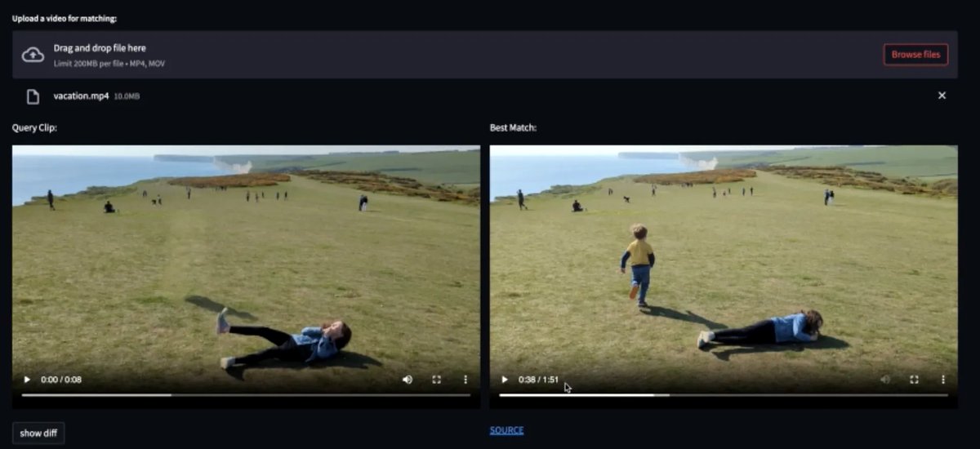Play the Best Match video
The height and width of the screenshot is (449, 980).
(505, 380)
